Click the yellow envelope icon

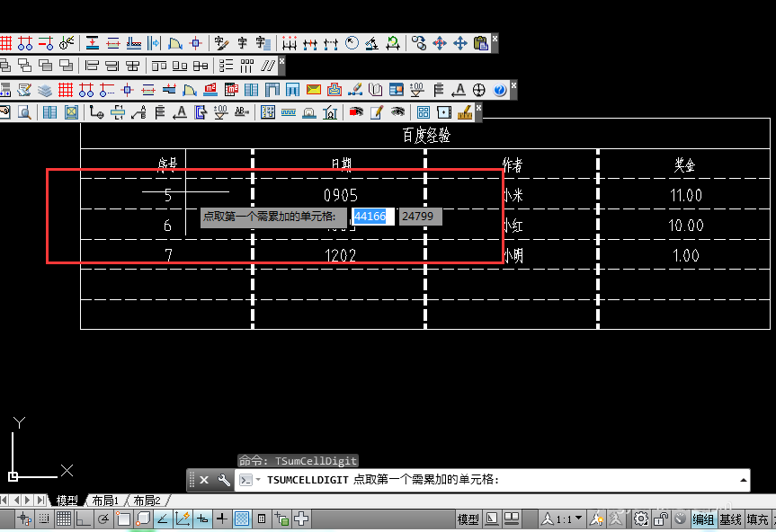point(313,90)
